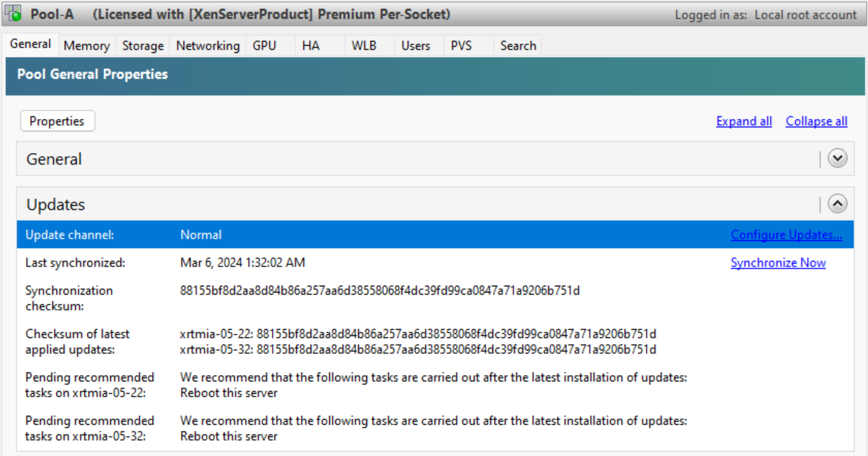Collapse the Updates section chevron
868x456 pixels.
(x=837, y=204)
